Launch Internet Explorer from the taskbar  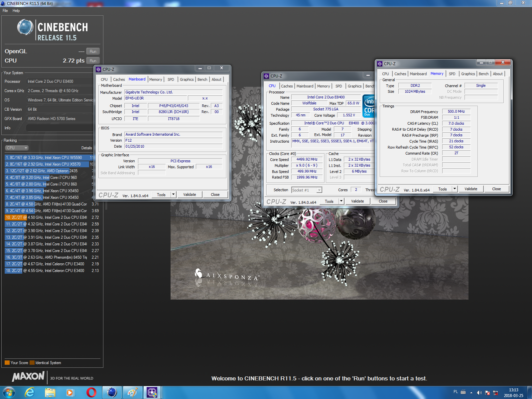(x=30, y=393)
